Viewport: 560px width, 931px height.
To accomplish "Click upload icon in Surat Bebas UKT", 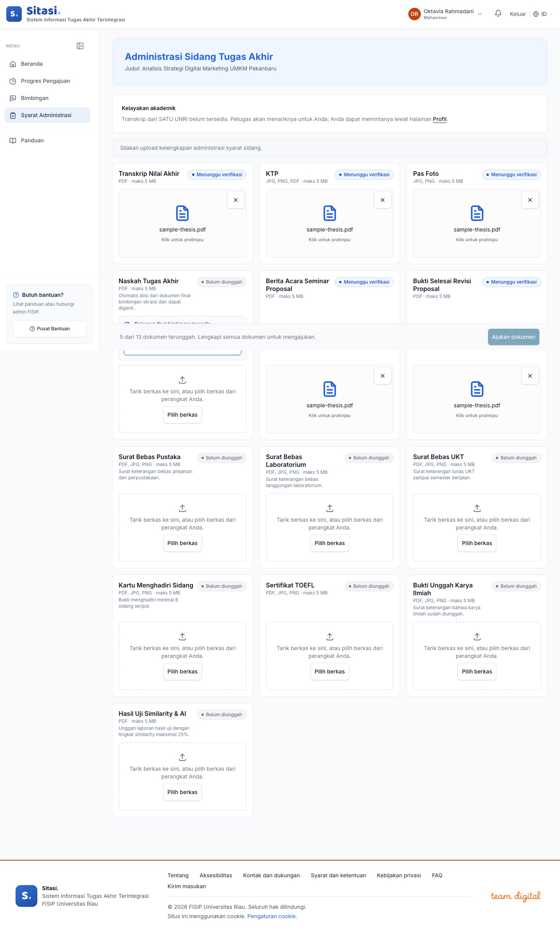I will click(x=477, y=508).
